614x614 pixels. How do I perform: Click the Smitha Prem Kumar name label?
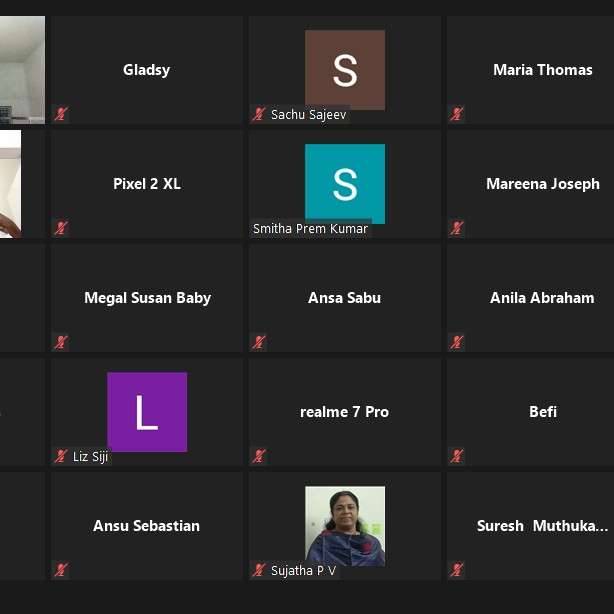click(310, 229)
